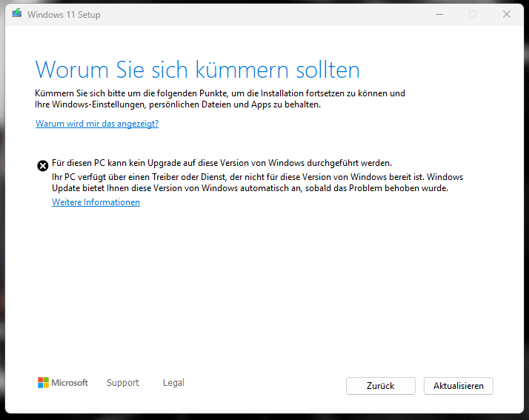Viewport: 529px width, 420px height.
Task: Open the 'Weitere Informationen' link
Action: 96,202
